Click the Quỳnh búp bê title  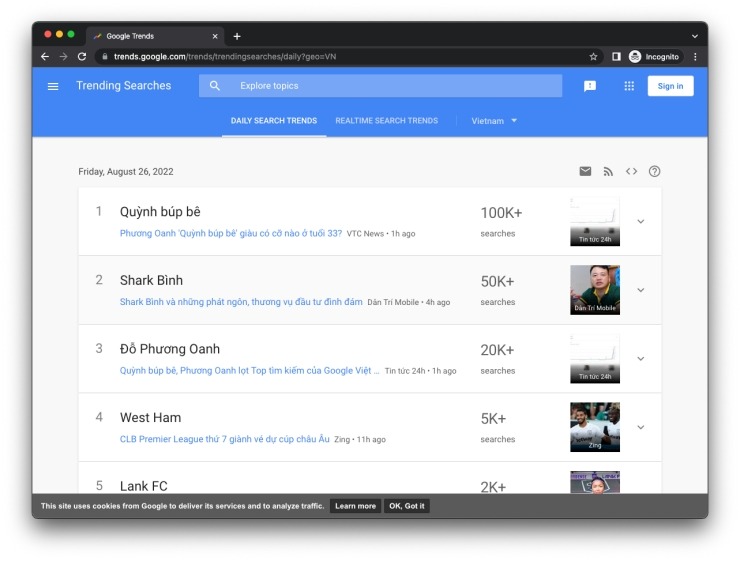point(160,212)
